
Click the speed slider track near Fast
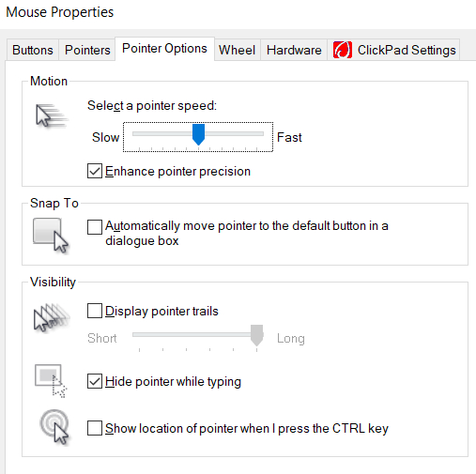(253, 134)
